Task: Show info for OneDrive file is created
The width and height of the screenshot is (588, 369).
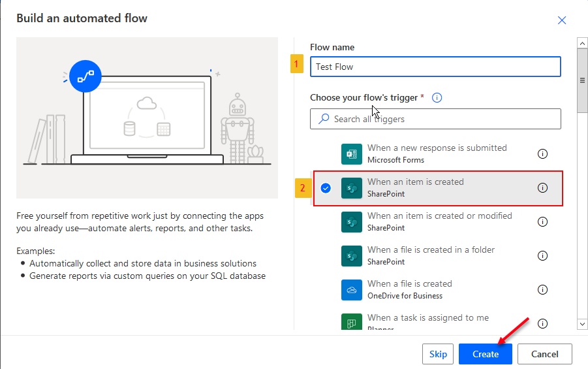Action: (x=542, y=290)
